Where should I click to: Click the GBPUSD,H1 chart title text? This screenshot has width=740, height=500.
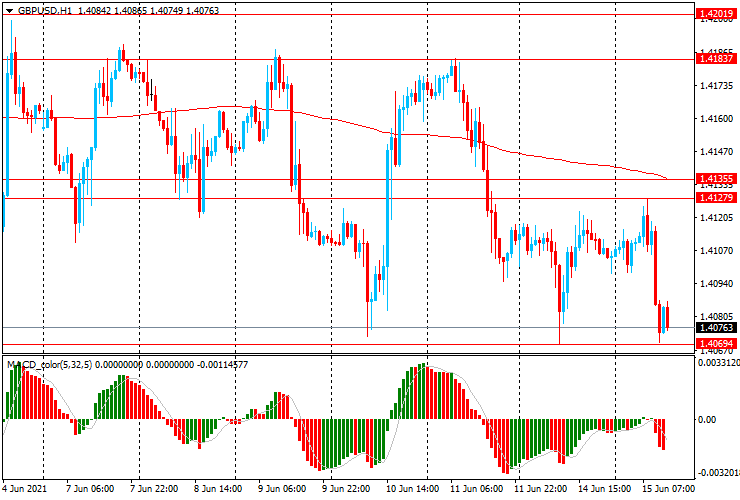point(45,10)
